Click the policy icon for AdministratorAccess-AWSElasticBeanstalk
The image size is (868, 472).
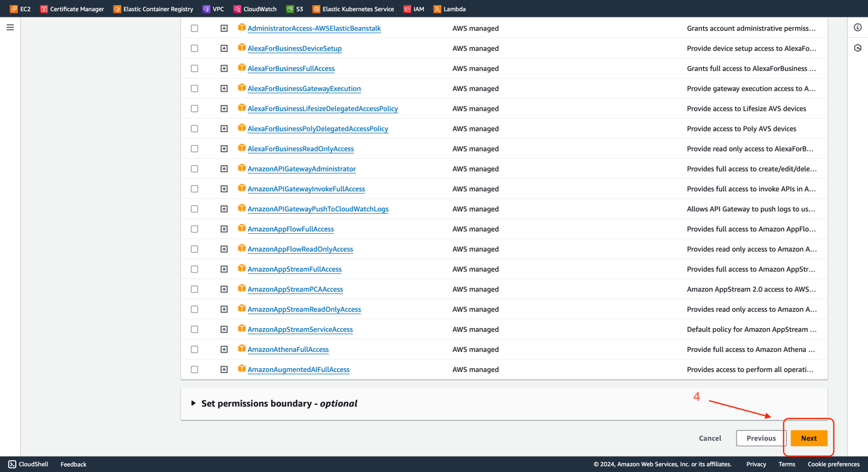pyautogui.click(x=242, y=28)
